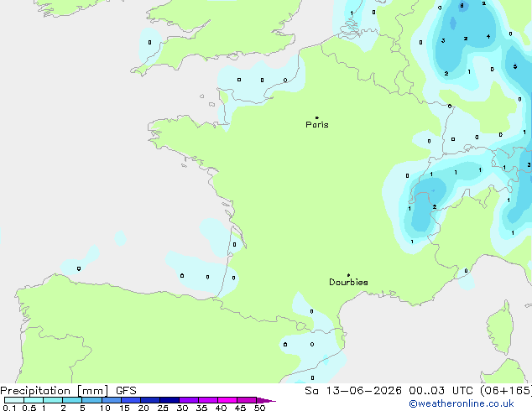Viewport: 532px width, 411px height.
Task: Click the 'Sa 13-06-2026 00..03 UTC' timestamp
Action: (x=390, y=390)
